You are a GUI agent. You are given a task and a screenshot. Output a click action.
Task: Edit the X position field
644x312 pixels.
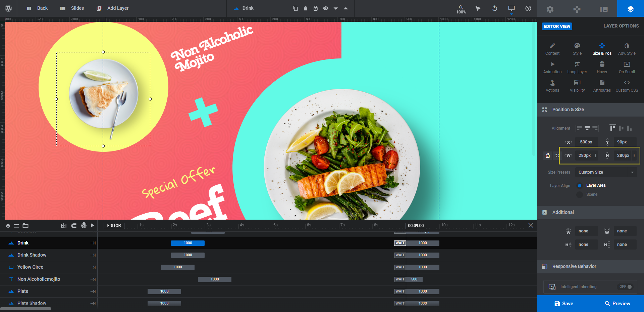pos(586,142)
